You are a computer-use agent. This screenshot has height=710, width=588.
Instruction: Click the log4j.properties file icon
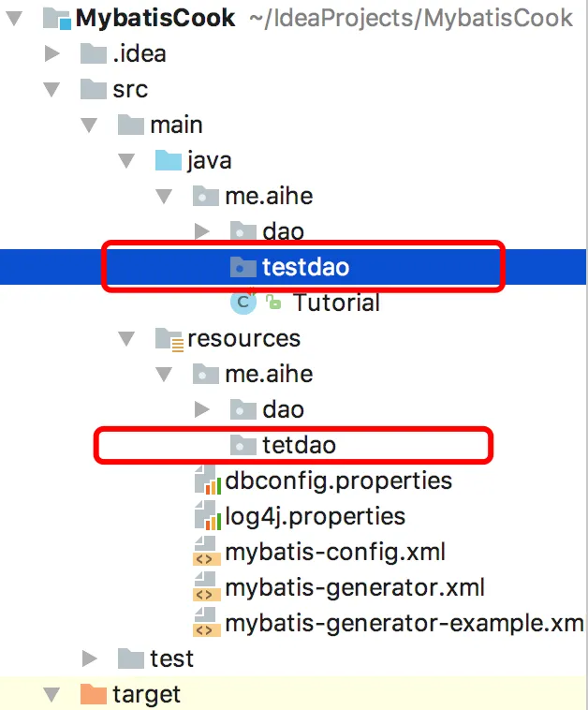[207, 516]
